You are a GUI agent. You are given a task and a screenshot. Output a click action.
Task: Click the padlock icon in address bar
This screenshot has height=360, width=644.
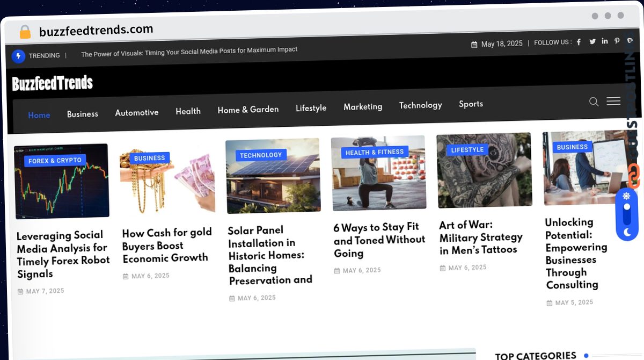pyautogui.click(x=25, y=32)
